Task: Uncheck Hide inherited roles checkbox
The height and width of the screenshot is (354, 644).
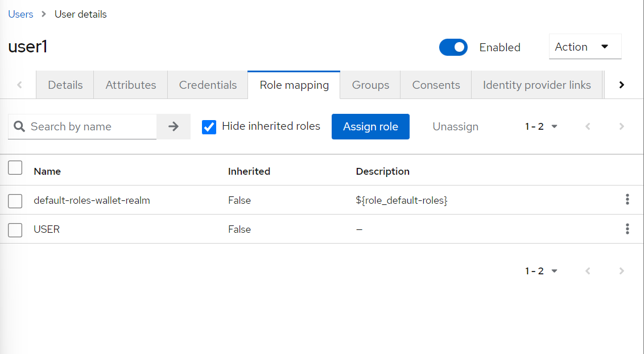Action: (209, 126)
